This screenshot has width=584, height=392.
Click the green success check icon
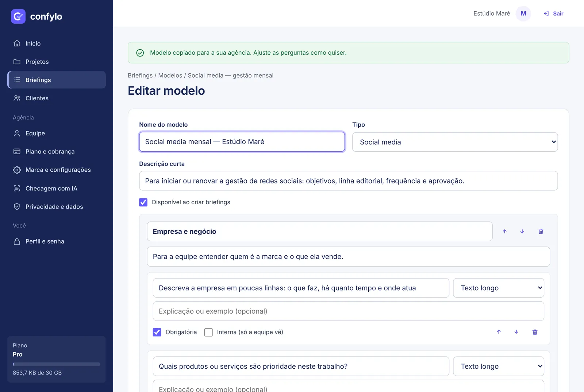point(140,53)
